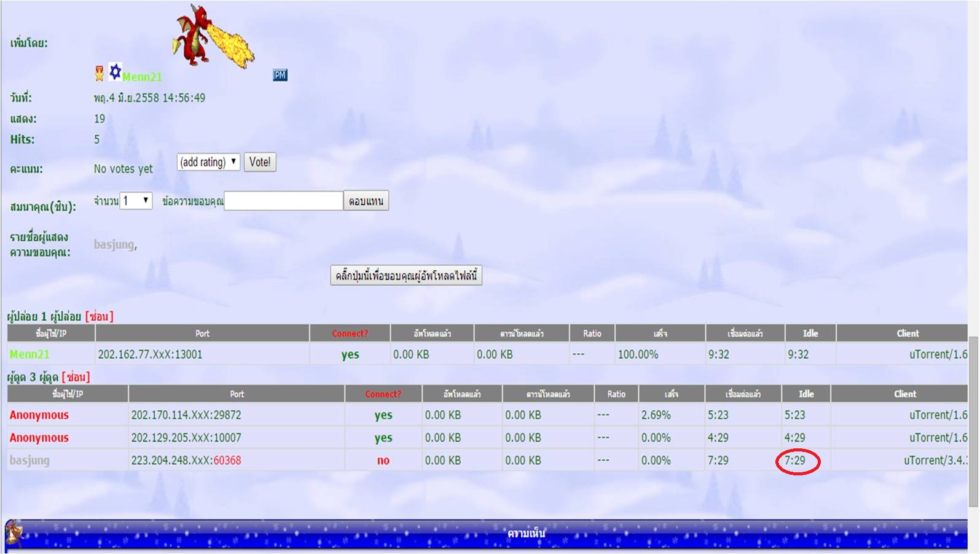Viewport: 980px width, 554px height.
Task: Click peer IP 223.204.248.XxX:60368
Action: [x=186, y=461]
